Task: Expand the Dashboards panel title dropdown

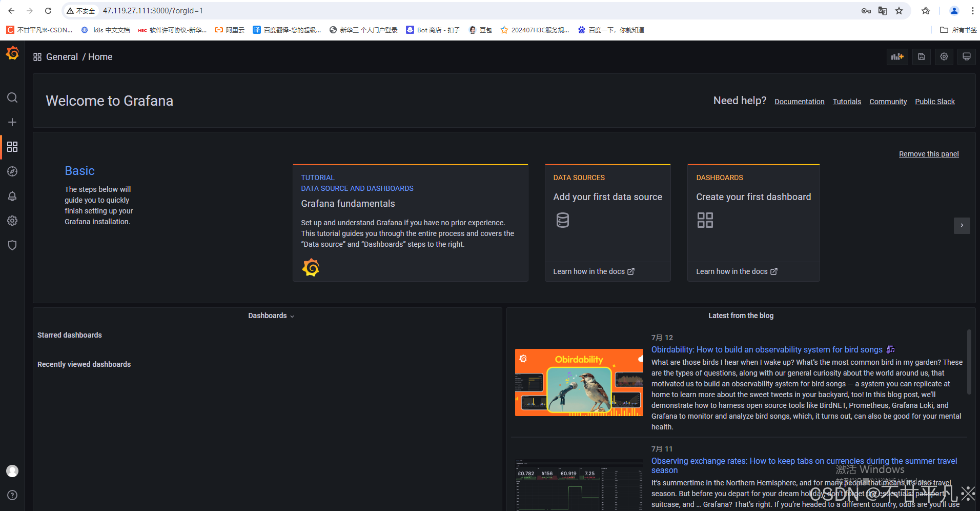Action: (x=271, y=316)
